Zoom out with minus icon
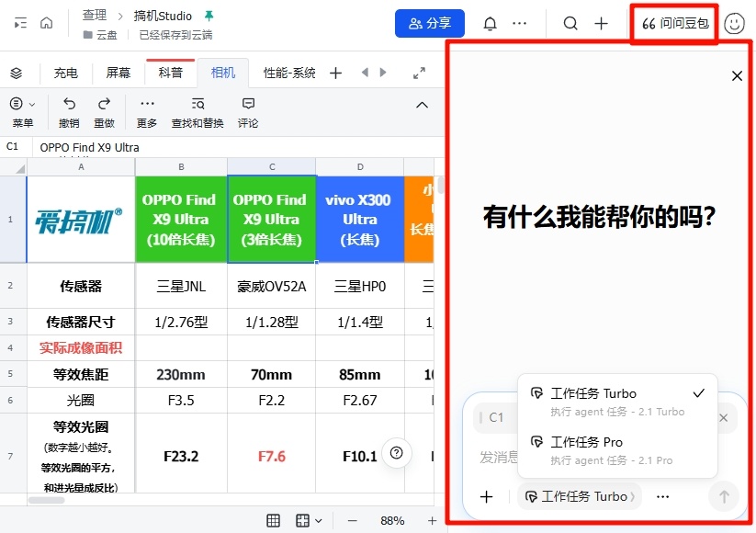 click(353, 520)
